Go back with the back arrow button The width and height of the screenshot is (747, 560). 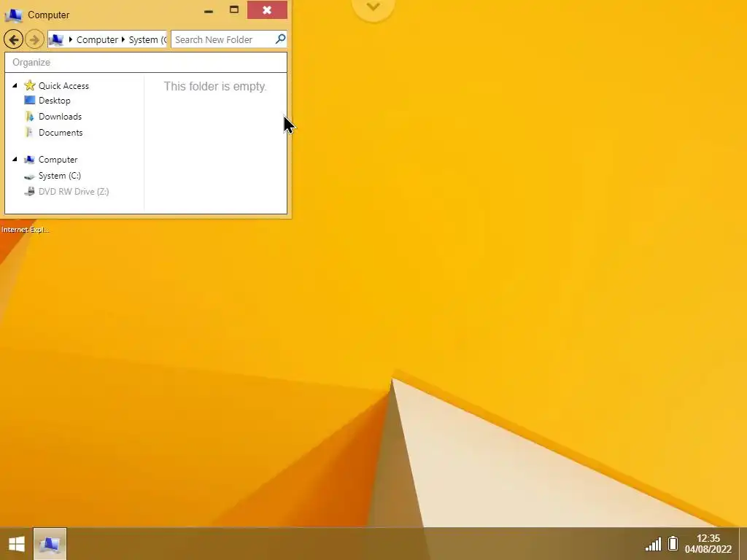click(13, 39)
